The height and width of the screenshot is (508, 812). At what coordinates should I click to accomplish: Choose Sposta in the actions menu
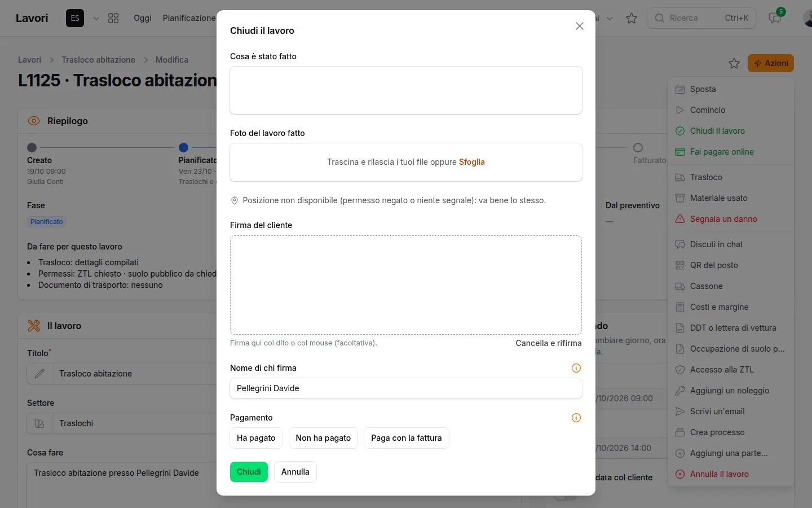pyautogui.click(x=731, y=89)
